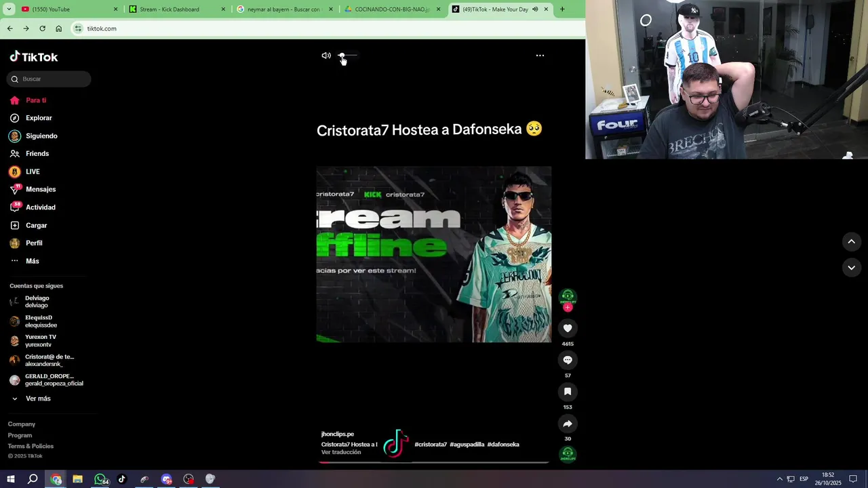The height and width of the screenshot is (488, 868).
Task: Share the video using the arrow icon
Action: coord(568,424)
